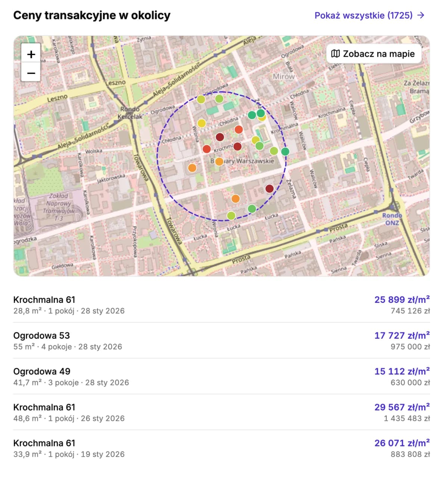Click price 26 071 zł/m²
Image resolution: width=448 pixels, height=478 pixels.
(x=402, y=443)
